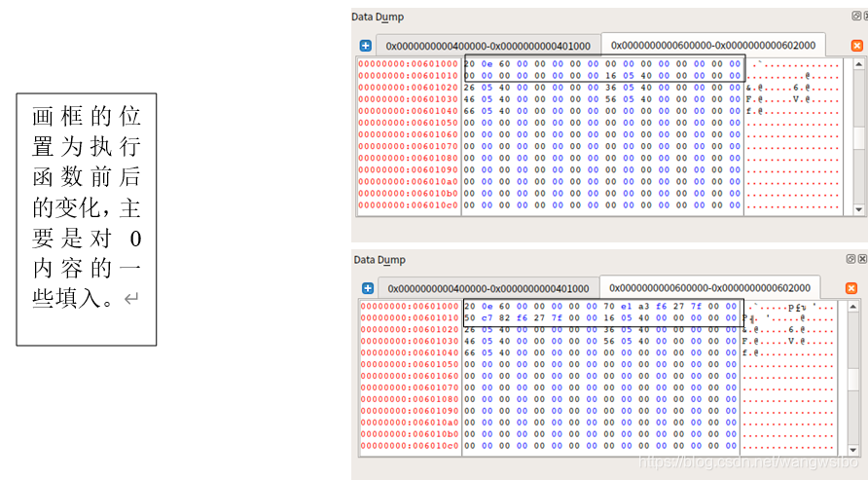The image size is (868, 480).
Task: Select address 00000000:00601030 in lower Data Dump
Action: [x=410, y=341]
